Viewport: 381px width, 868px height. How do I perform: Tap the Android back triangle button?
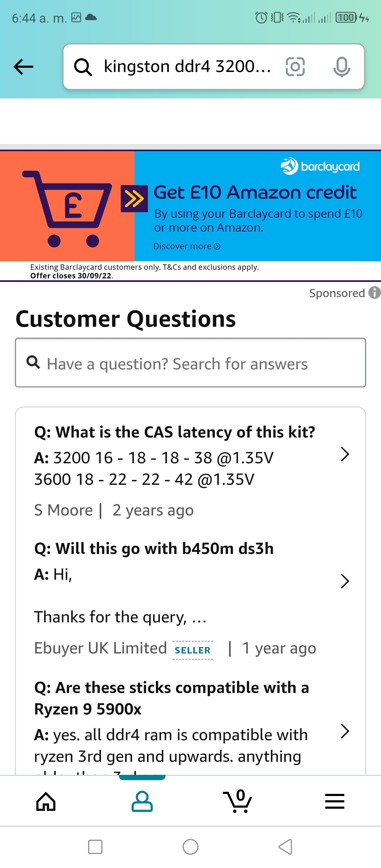(286, 847)
